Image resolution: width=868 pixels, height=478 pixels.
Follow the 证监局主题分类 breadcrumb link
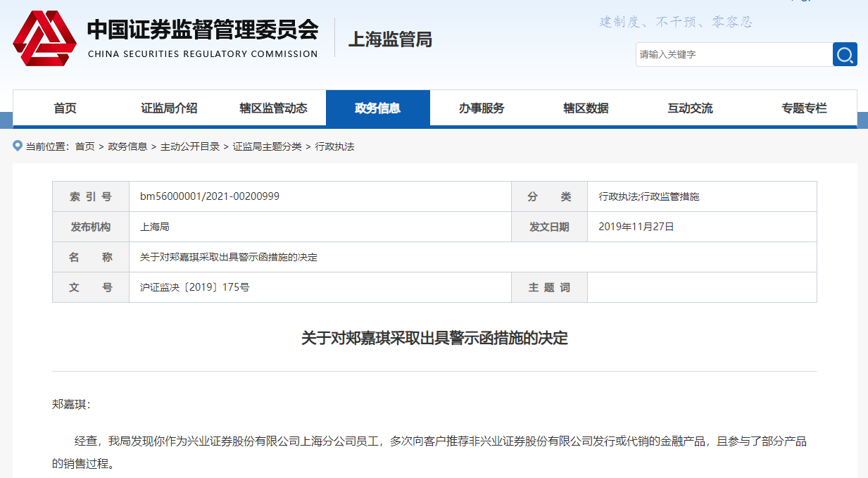click(268, 146)
